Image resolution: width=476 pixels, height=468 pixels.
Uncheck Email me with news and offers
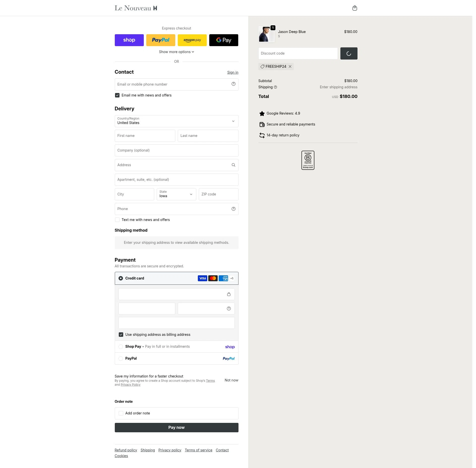(117, 95)
